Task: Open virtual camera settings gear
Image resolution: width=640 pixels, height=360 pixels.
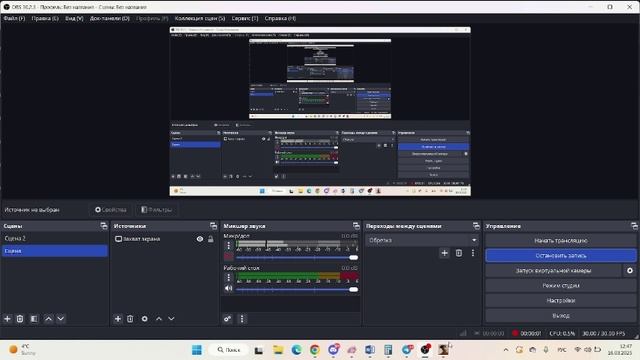Action: coord(630,271)
